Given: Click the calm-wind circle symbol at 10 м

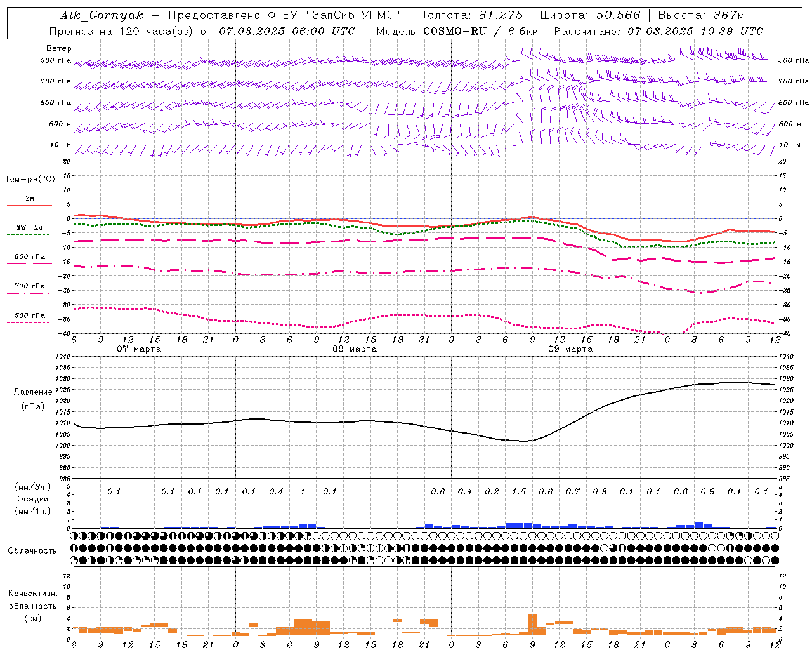Looking at the screenshot, I should click(514, 145).
